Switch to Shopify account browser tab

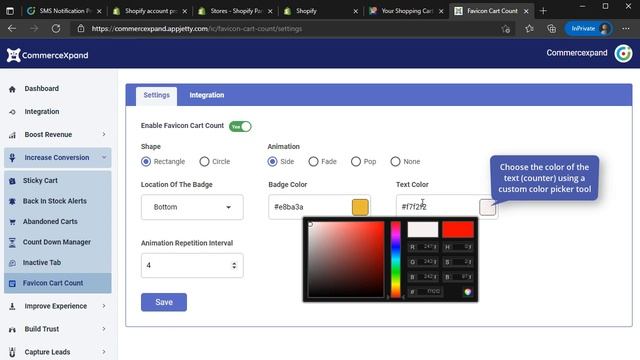(x=149, y=11)
